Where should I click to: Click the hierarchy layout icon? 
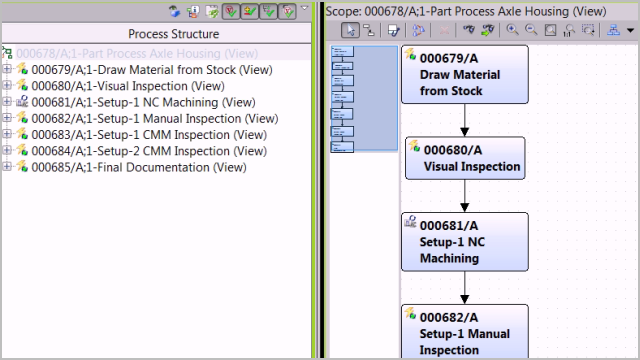(x=613, y=30)
